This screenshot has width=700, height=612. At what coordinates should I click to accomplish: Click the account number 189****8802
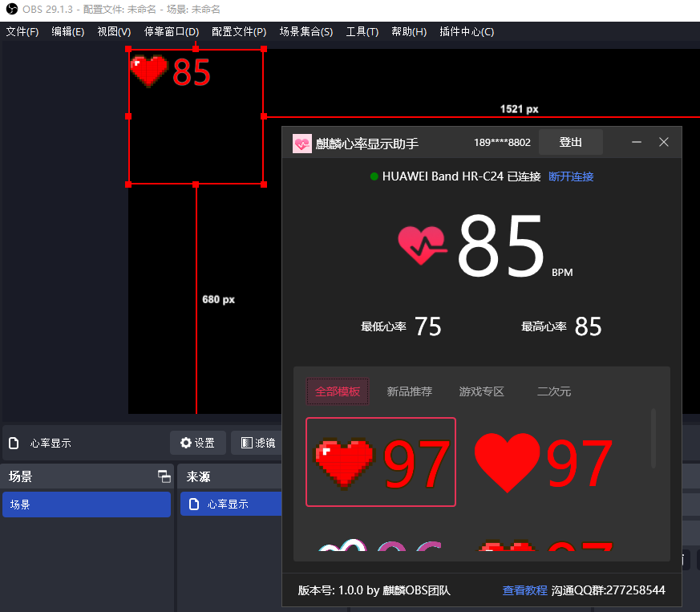click(502, 143)
